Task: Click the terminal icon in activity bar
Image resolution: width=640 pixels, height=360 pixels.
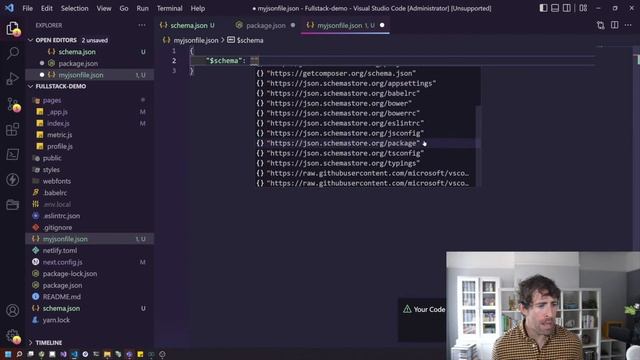Action: (13, 154)
